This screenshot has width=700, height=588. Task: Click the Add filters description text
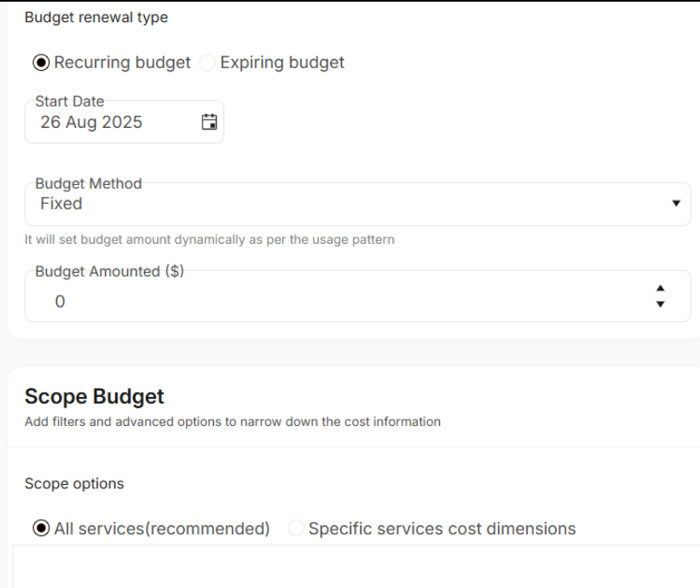(233, 421)
